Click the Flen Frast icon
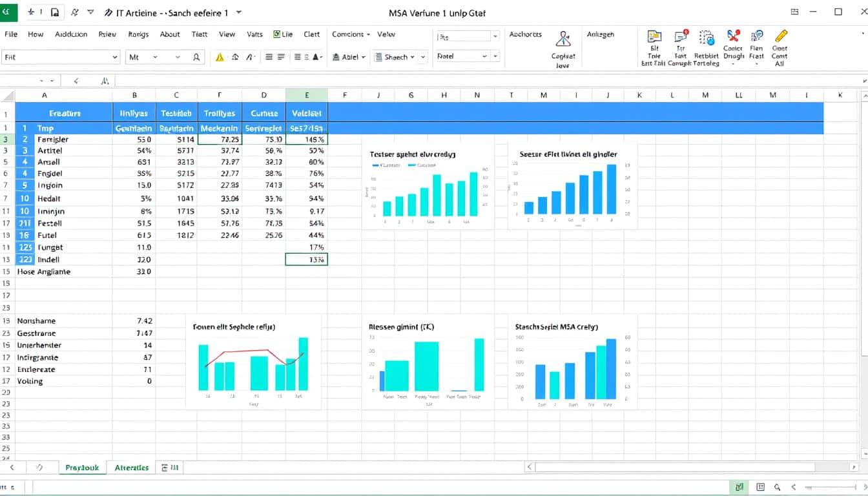Viewport: 868px width, 496px height. [756, 36]
